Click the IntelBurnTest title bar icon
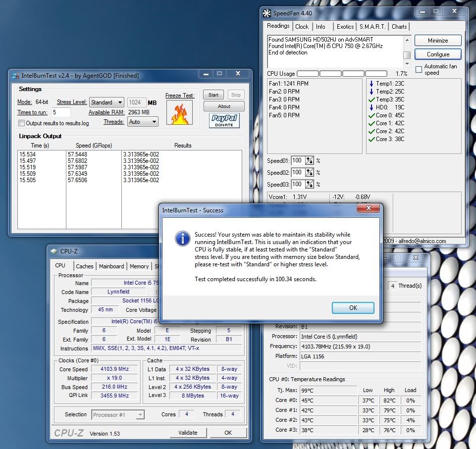The image size is (476, 449). [x=15, y=76]
